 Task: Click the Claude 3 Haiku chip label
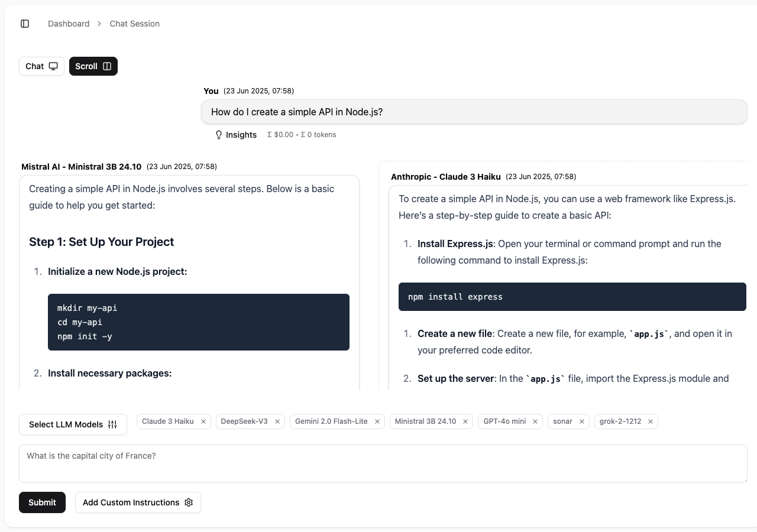click(x=168, y=421)
